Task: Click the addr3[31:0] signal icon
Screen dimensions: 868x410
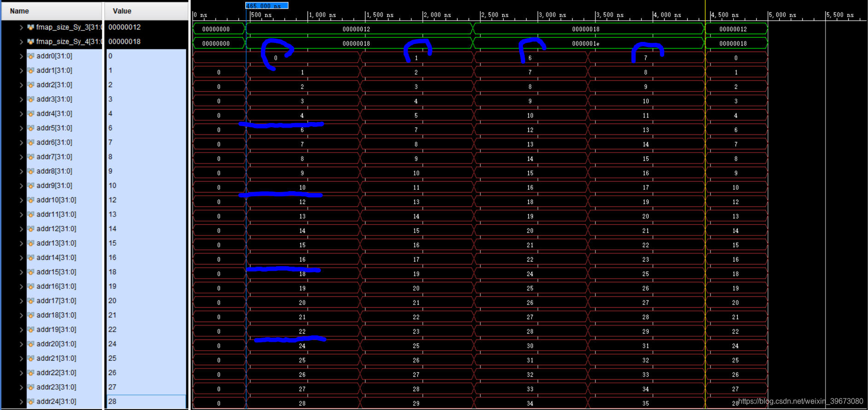Action: coord(31,100)
